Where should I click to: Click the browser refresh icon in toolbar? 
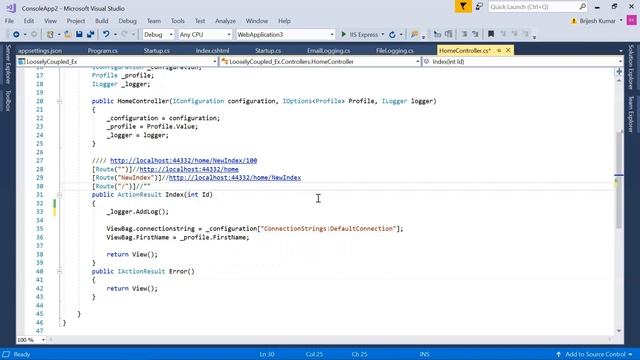(392, 35)
